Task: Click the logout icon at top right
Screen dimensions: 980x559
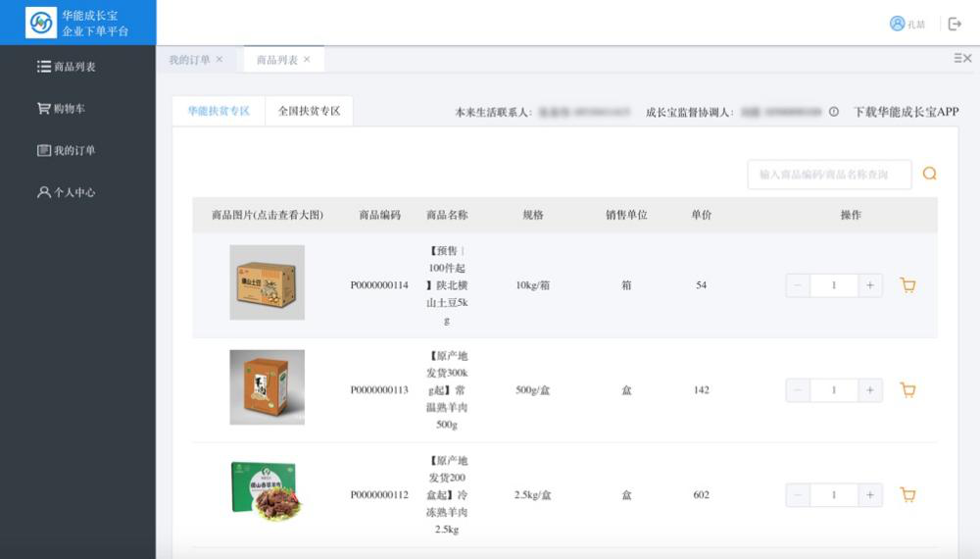Action: point(955,24)
